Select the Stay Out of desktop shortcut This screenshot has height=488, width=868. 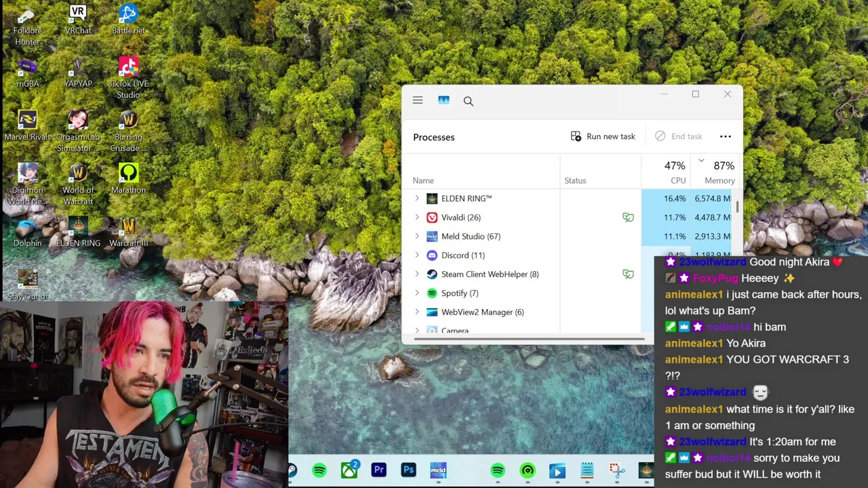point(27,284)
